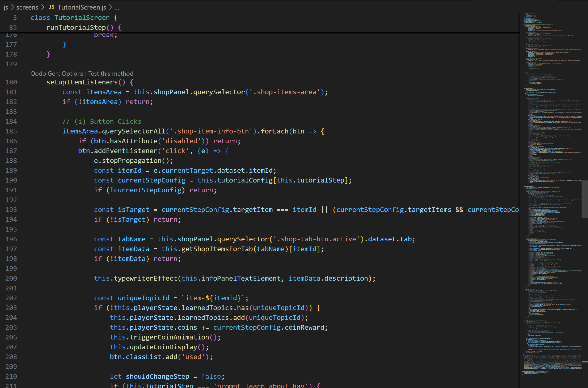Jump to runTutorialStep() via sticky scroll header
This screenshot has height=388, width=588.
[x=77, y=27]
